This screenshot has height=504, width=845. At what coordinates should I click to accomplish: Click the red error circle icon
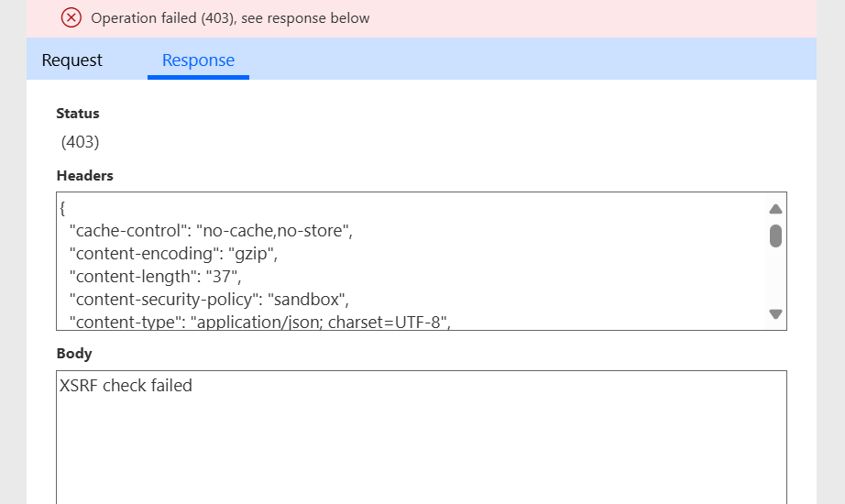click(x=71, y=17)
